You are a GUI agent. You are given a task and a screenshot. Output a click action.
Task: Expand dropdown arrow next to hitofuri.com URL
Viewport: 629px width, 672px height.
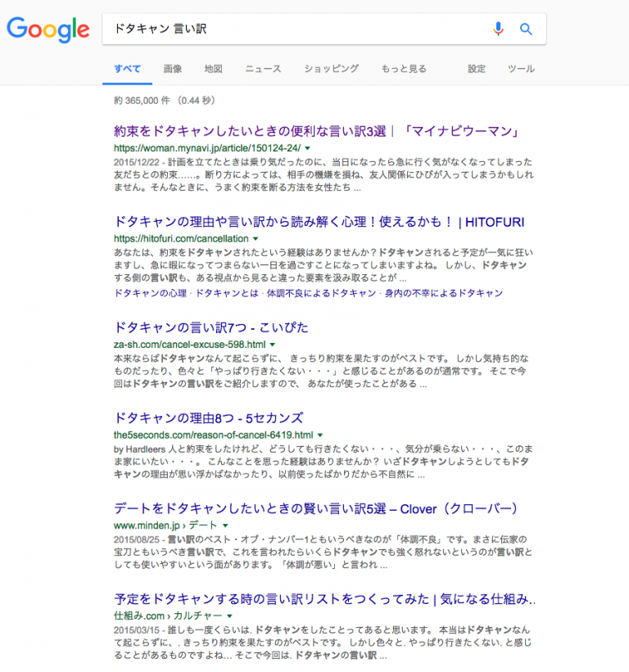256,239
